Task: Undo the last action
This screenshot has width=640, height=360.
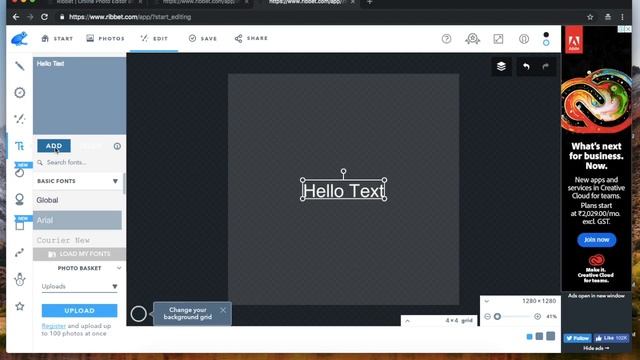Action: [x=527, y=66]
